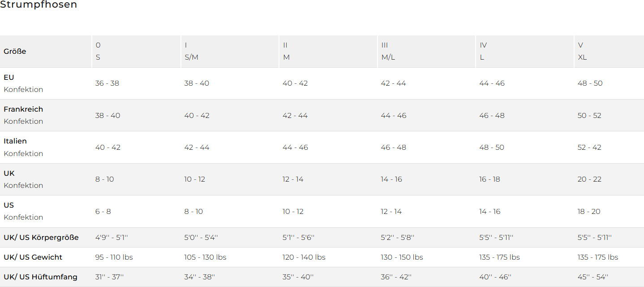This screenshot has height=287, width=644.
Task: Click the Größe header cell
Action: tap(15, 52)
